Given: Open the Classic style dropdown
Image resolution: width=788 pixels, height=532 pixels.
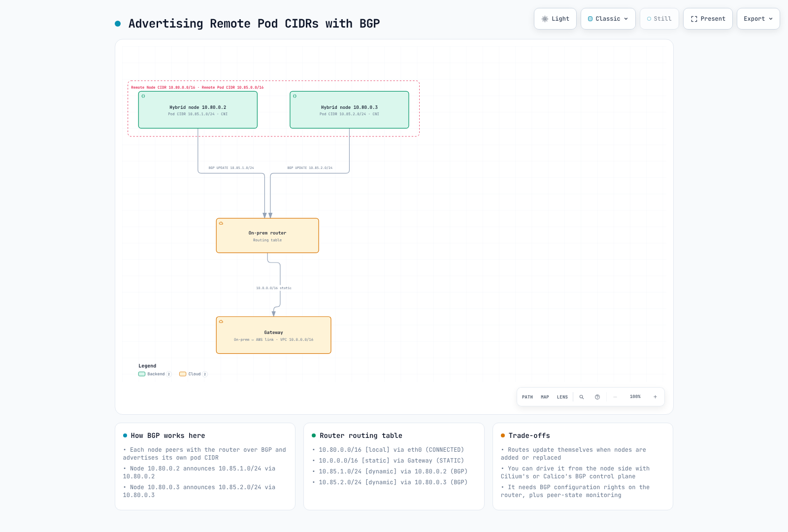Looking at the screenshot, I should click(x=608, y=19).
